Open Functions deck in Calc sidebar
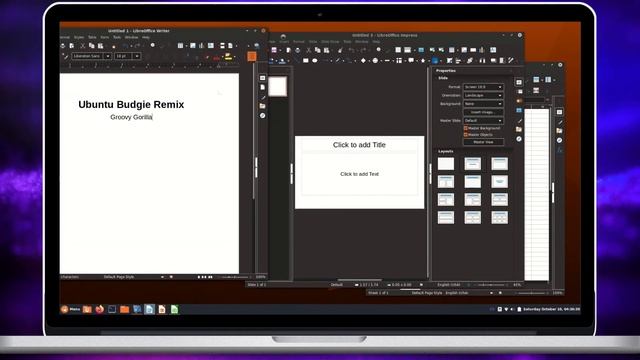The width and height of the screenshot is (640, 360). pos(560,150)
